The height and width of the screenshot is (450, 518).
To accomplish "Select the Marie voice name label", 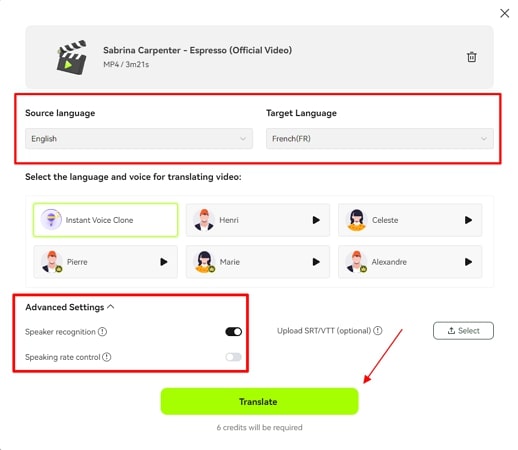I will coord(230,262).
